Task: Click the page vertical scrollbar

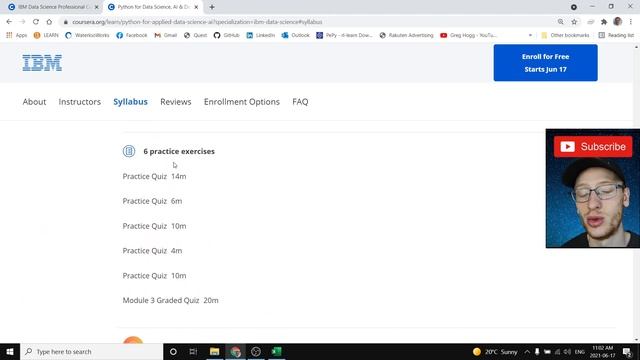Action: click(x=637, y=193)
